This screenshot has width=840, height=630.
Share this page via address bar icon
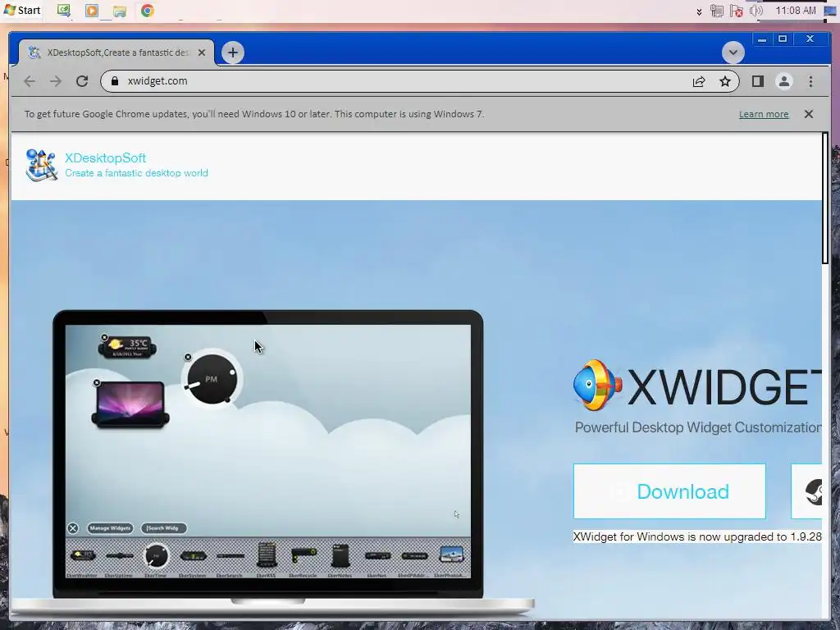click(x=699, y=81)
